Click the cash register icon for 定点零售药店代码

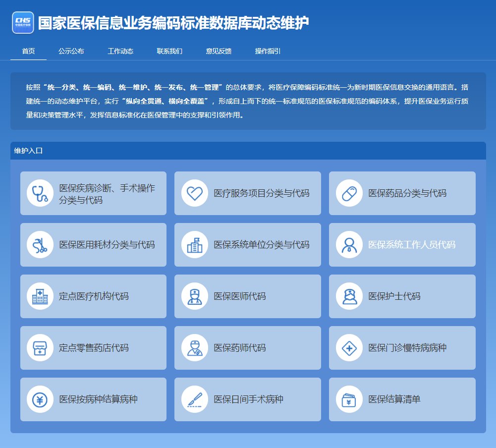[x=40, y=348]
